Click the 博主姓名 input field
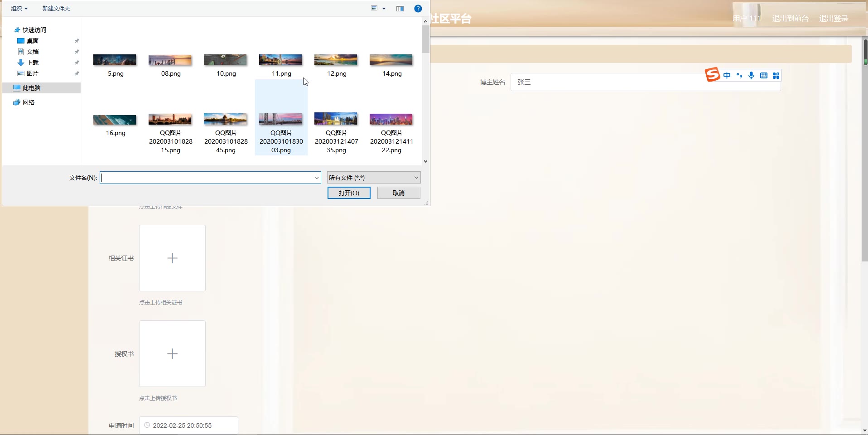868x435 pixels. (646, 82)
